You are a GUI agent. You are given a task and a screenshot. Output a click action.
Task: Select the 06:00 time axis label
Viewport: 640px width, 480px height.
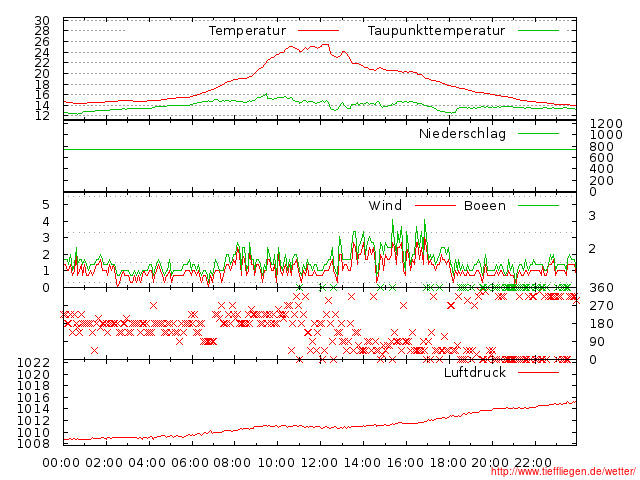pos(190,463)
